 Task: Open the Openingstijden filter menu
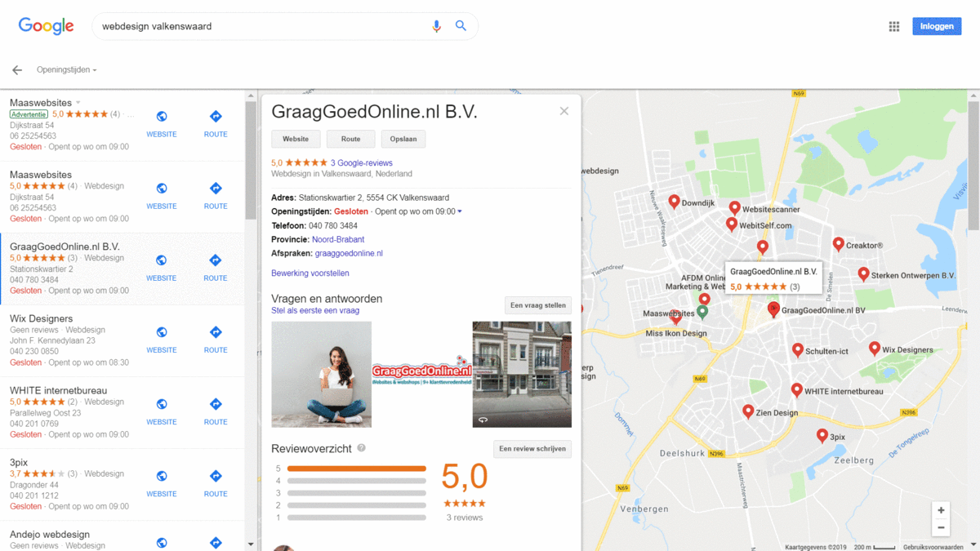coord(65,69)
